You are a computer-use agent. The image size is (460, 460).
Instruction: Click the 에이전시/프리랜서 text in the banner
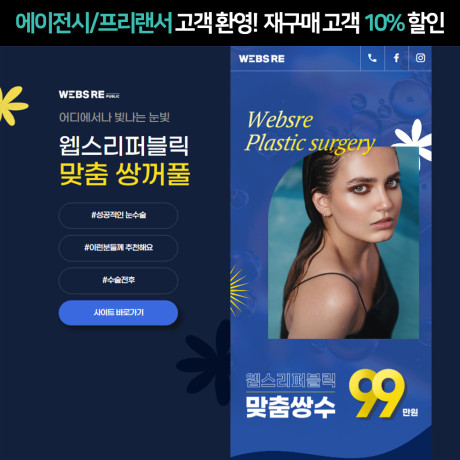point(94,23)
